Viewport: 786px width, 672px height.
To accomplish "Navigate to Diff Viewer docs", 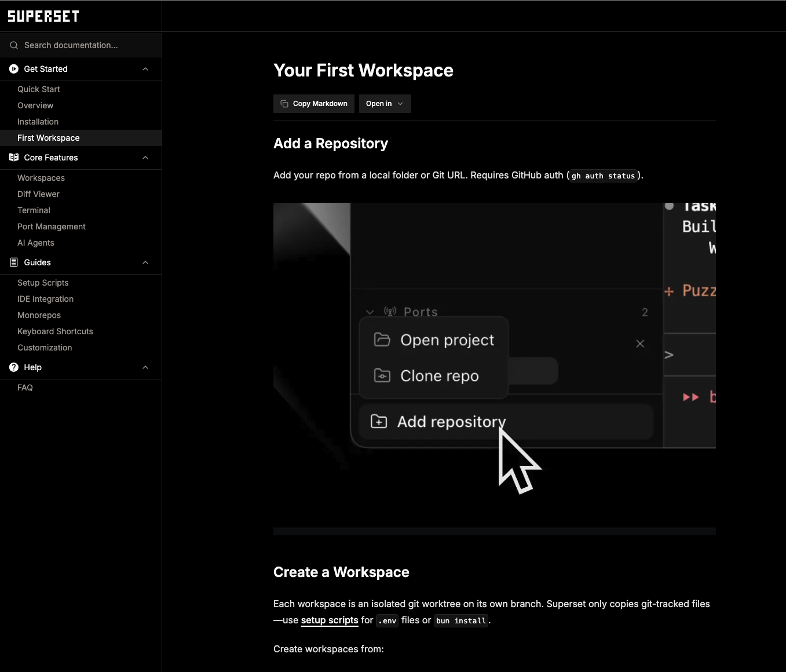I will tap(38, 194).
